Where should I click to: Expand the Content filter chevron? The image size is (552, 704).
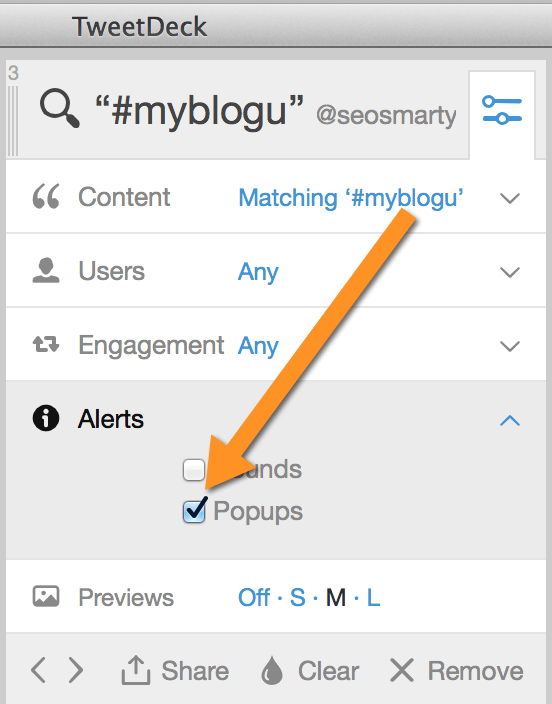510,198
